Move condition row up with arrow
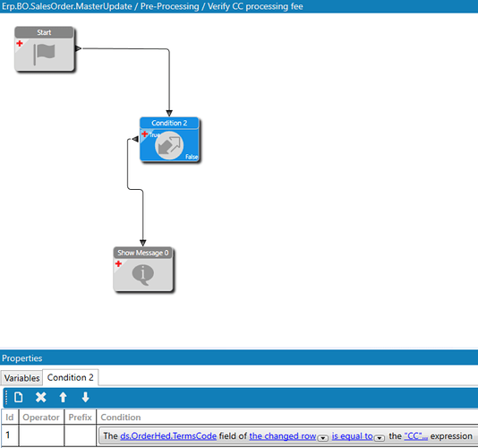478x448 pixels. point(63,397)
